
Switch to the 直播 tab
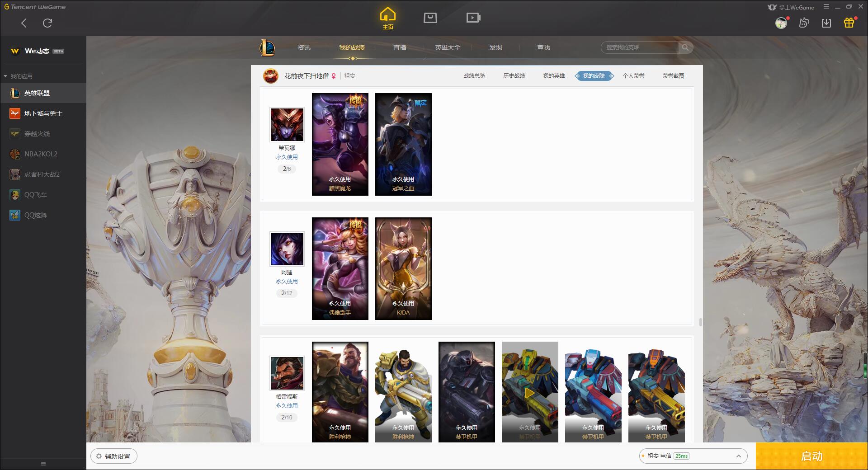point(400,47)
